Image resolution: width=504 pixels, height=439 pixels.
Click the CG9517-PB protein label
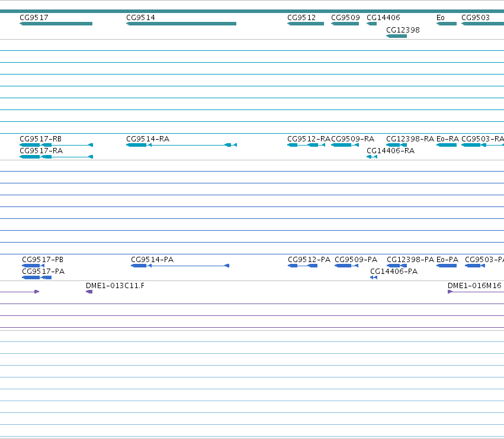(43, 260)
